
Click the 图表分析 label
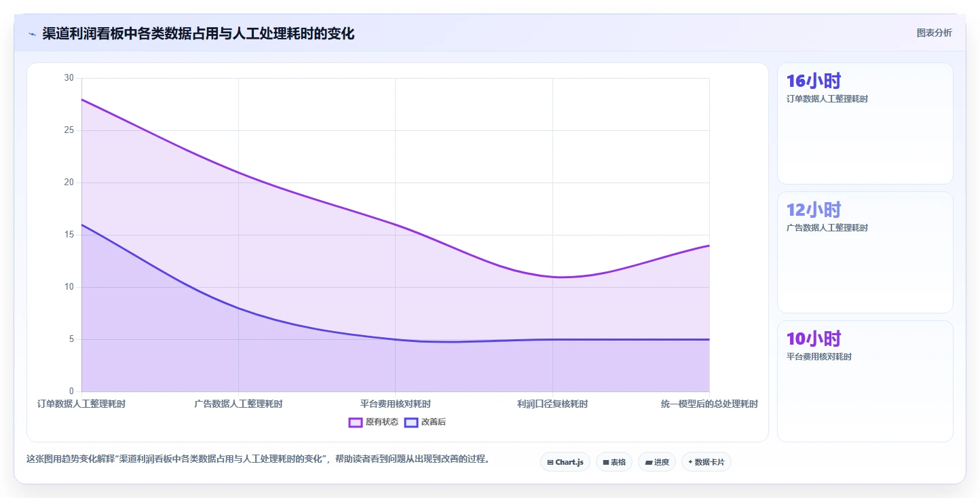pyautogui.click(x=934, y=33)
